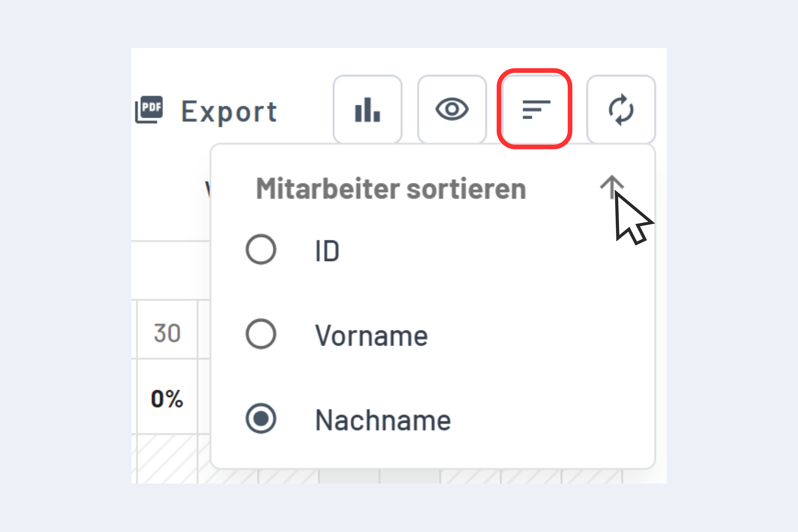798x532 pixels.
Task: Click the cell showing 30
Action: tap(167, 333)
